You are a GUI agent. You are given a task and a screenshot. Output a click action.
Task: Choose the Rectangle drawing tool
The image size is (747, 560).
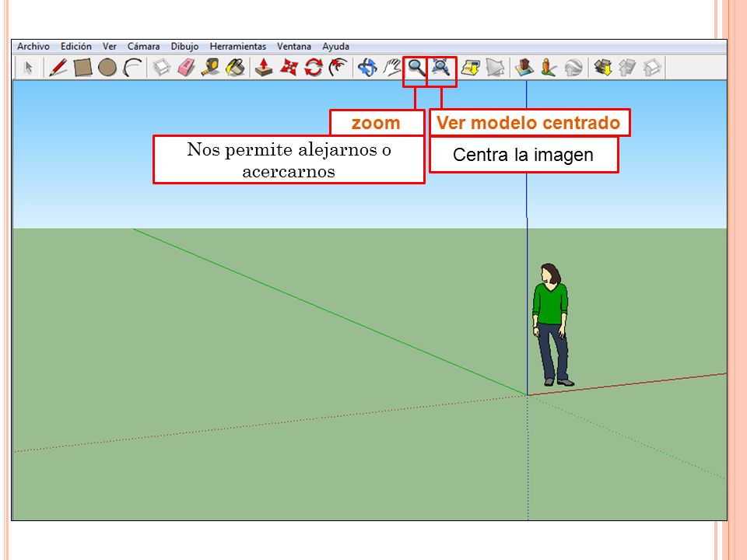pyautogui.click(x=82, y=68)
